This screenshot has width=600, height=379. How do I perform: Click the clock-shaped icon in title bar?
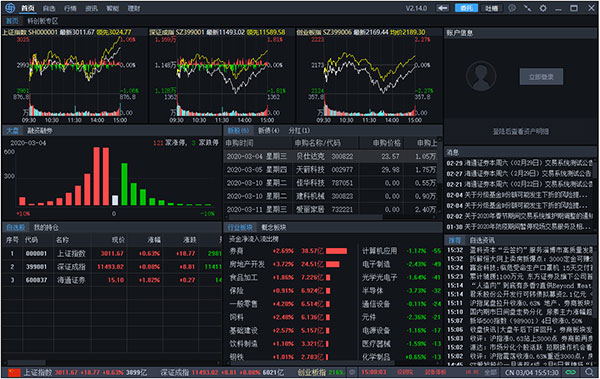[x=512, y=8]
